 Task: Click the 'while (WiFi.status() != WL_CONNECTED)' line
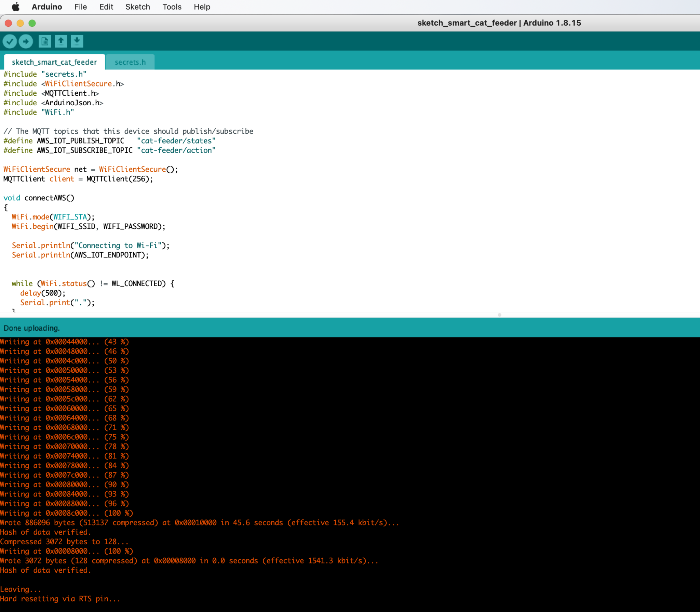pos(93,284)
